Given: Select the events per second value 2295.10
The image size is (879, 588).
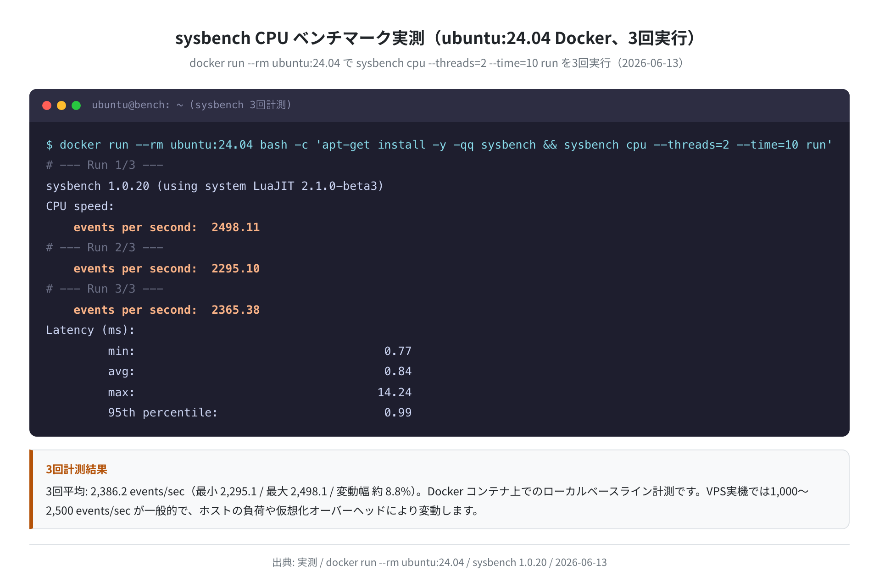Looking at the screenshot, I should [x=235, y=269].
